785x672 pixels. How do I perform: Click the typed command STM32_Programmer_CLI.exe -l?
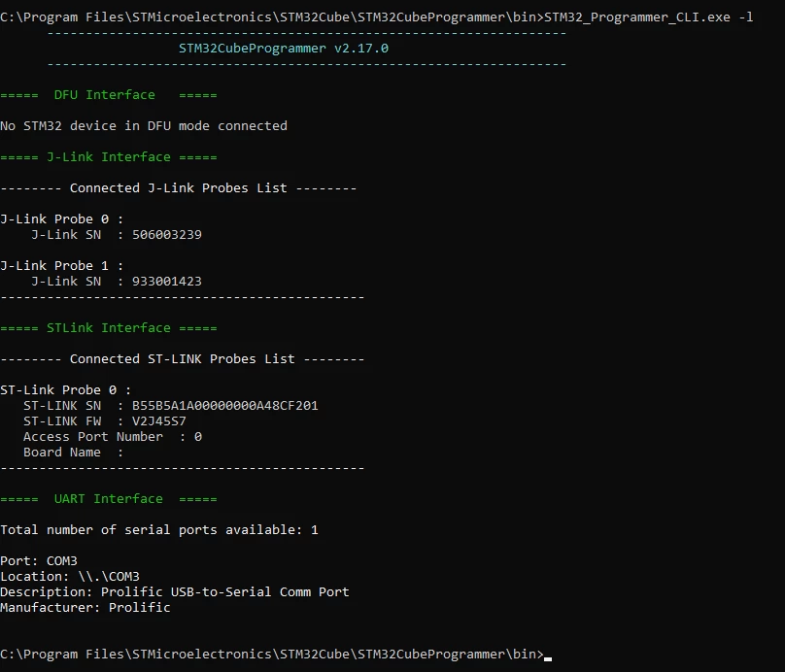(648, 17)
